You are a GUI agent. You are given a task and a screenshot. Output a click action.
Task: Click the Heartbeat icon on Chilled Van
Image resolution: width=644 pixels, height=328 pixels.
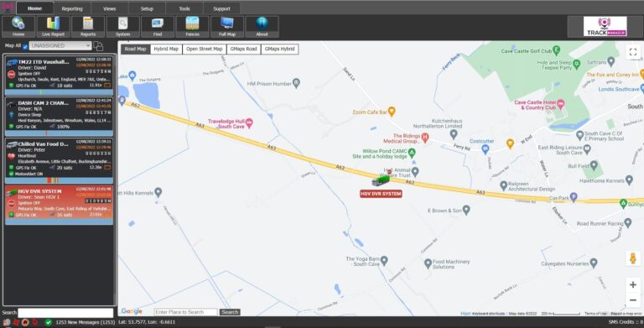pos(11,156)
